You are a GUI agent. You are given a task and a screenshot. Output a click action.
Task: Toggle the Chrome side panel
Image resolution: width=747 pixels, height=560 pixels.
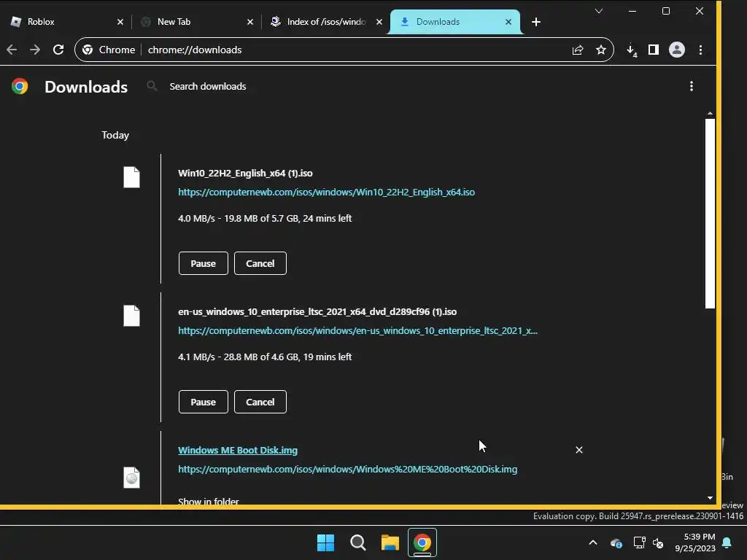[654, 50]
